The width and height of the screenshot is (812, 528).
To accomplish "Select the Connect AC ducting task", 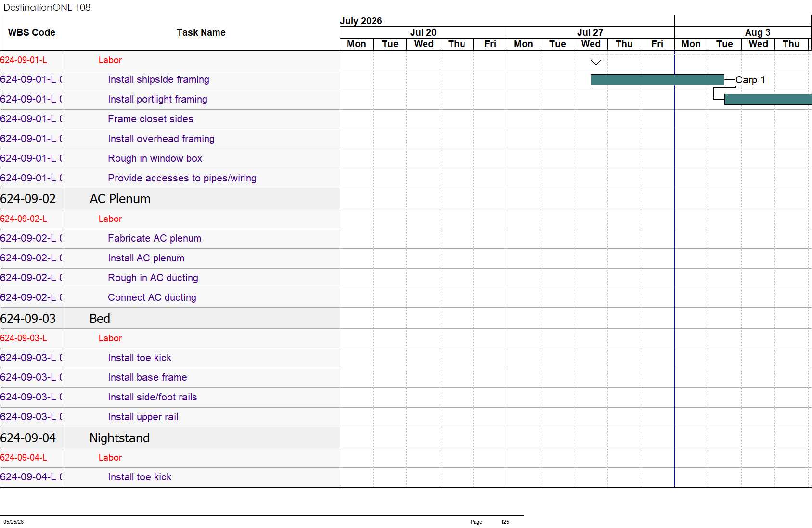I will [152, 297].
